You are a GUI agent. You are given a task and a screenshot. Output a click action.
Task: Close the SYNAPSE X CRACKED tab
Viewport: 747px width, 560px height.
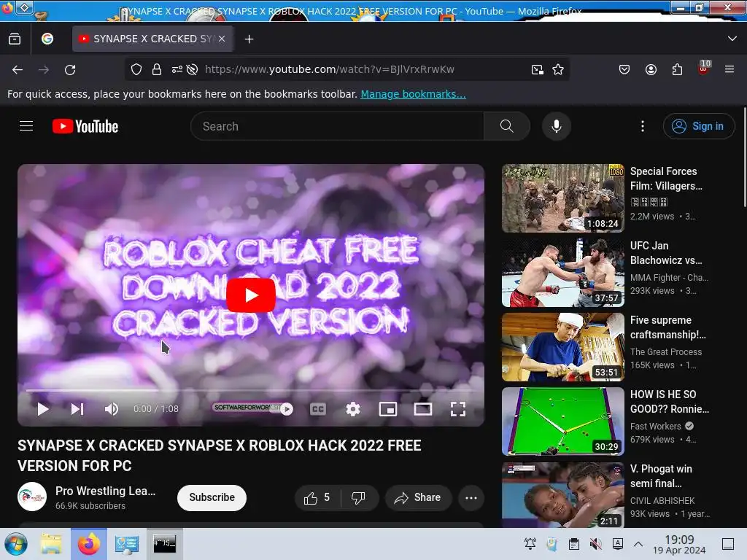coord(222,39)
